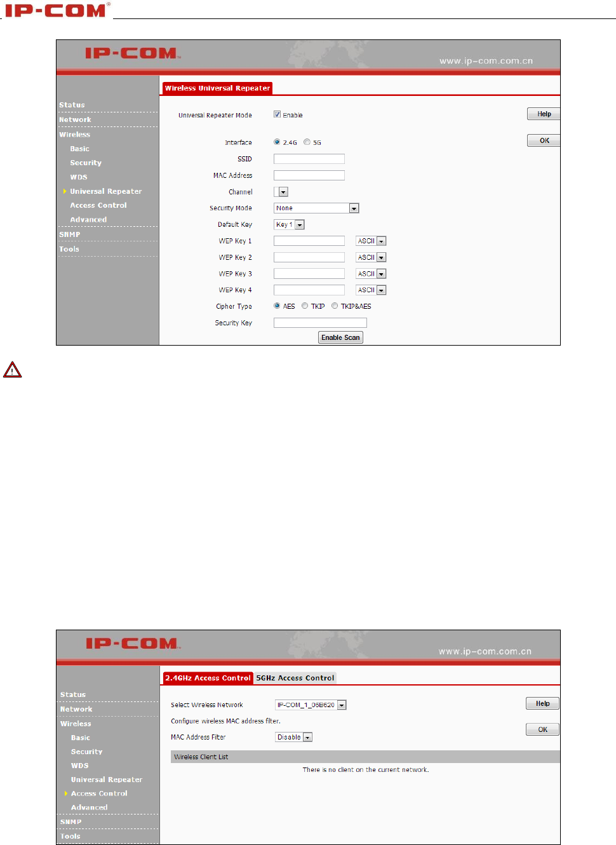This screenshot has width=616, height=845.
Task: Click Help on Universal Repeater page
Action: click(544, 114)
